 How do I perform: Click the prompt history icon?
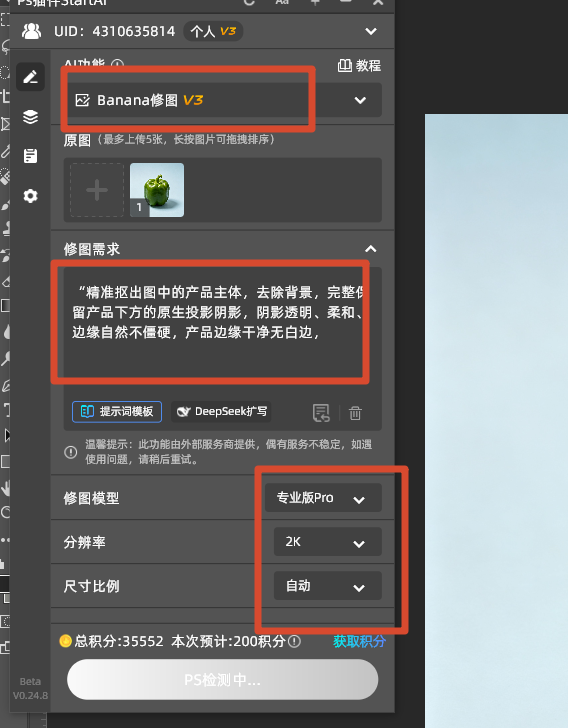point(321,413)
